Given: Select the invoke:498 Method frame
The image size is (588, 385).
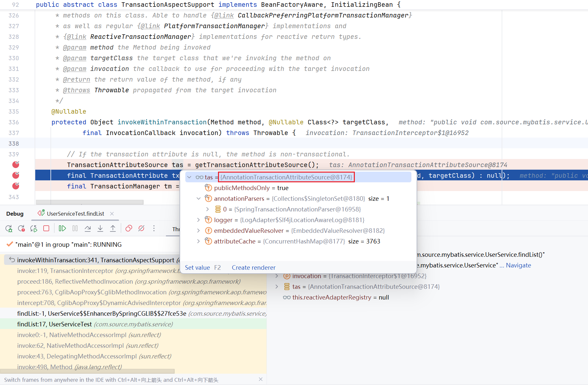Looking at the screenshot, I should coord(133,366).
